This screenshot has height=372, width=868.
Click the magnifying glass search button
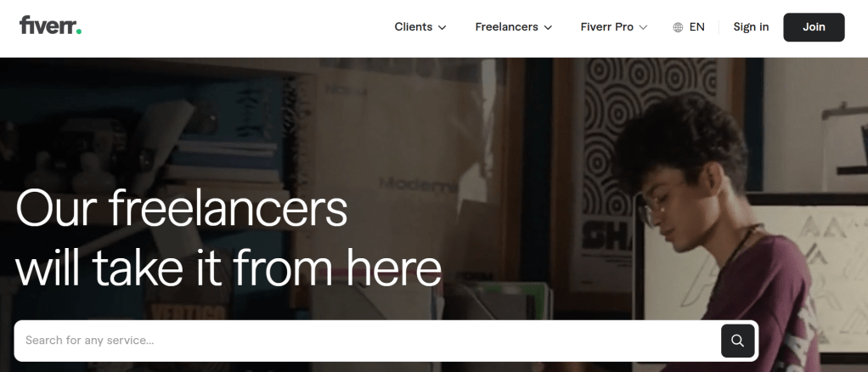click(737, 341)
